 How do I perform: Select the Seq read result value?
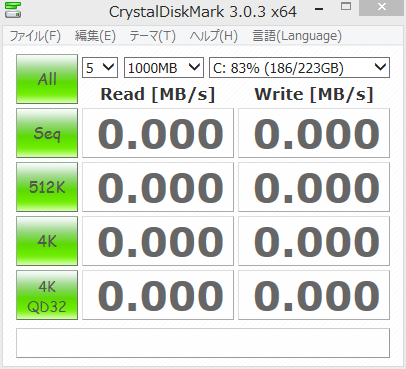click(x=158, y=133)
